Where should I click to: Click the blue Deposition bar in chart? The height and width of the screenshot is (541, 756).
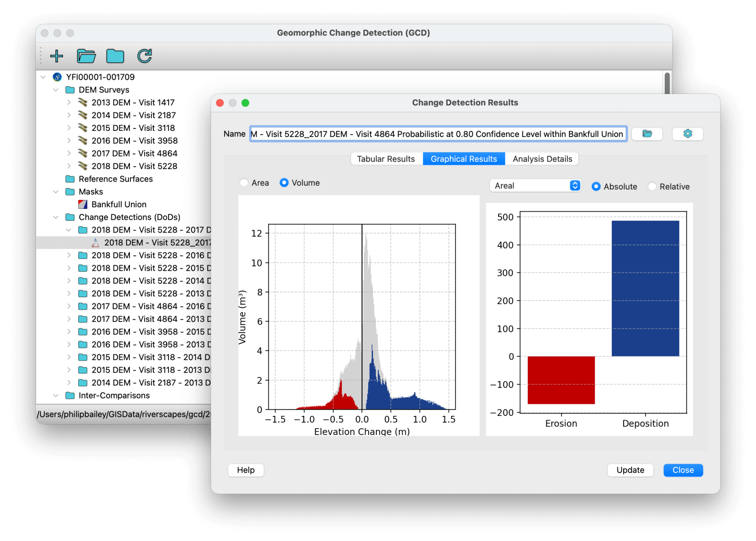point(645,288)
